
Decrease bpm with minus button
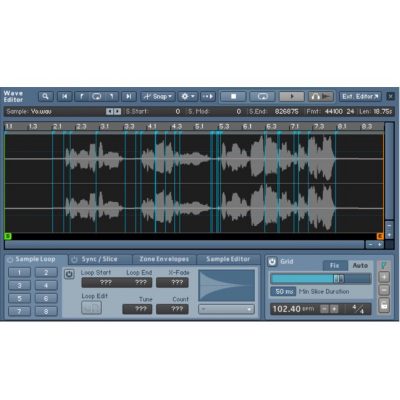[x=324, y=309]
